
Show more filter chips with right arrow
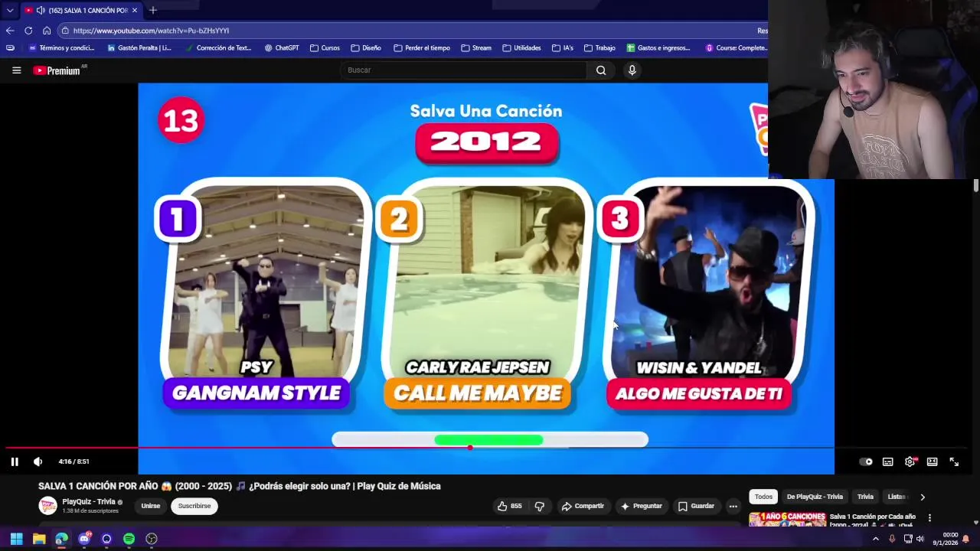pos(923,497)
